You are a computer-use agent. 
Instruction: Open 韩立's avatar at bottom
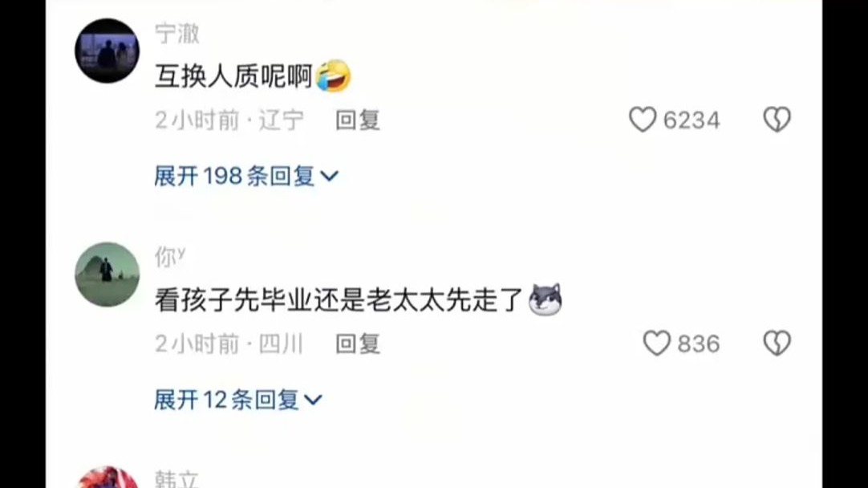point(107,478)
